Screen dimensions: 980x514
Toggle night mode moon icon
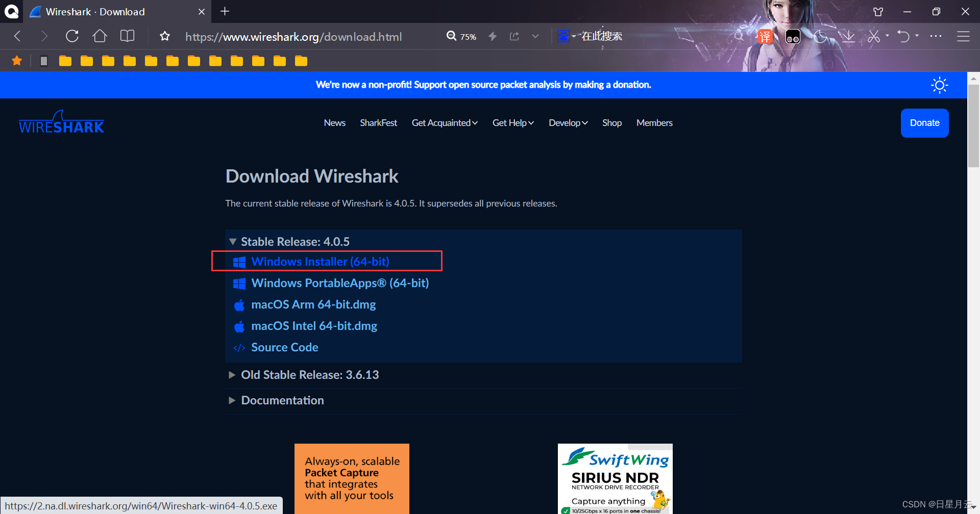coord(820,36)
